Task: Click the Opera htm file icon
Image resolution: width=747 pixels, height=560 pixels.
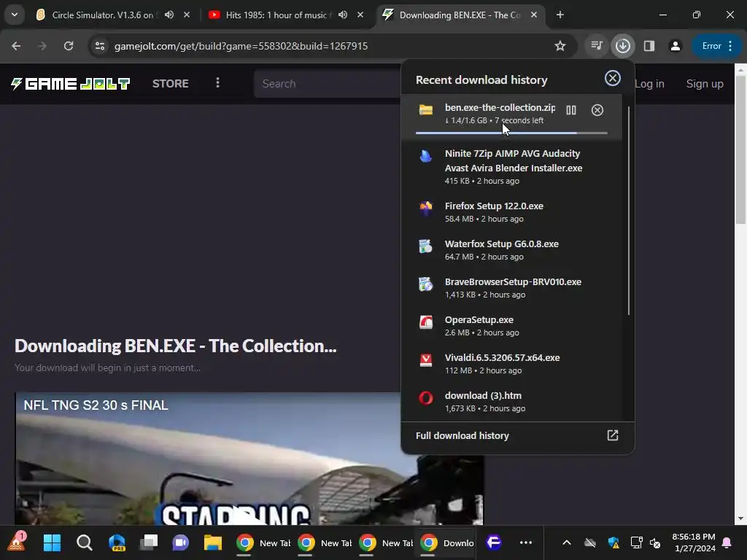Action: (425, 397)
